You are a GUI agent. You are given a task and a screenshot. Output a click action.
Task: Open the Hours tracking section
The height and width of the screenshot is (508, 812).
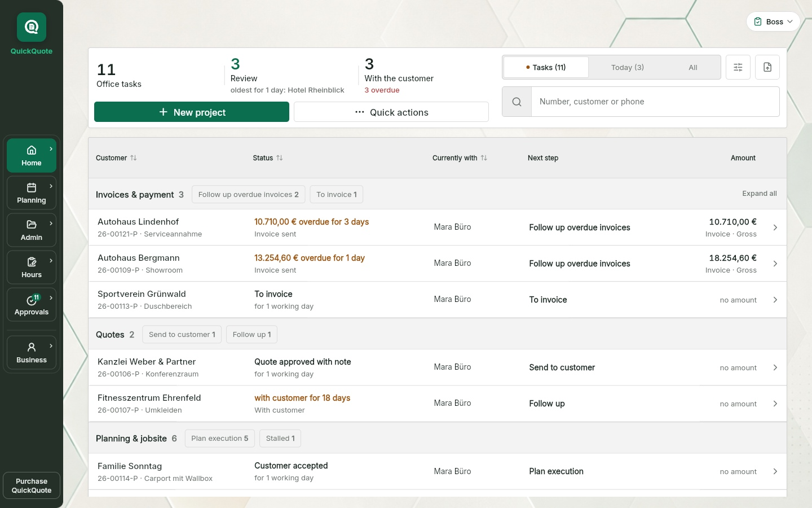pos(32,267)
